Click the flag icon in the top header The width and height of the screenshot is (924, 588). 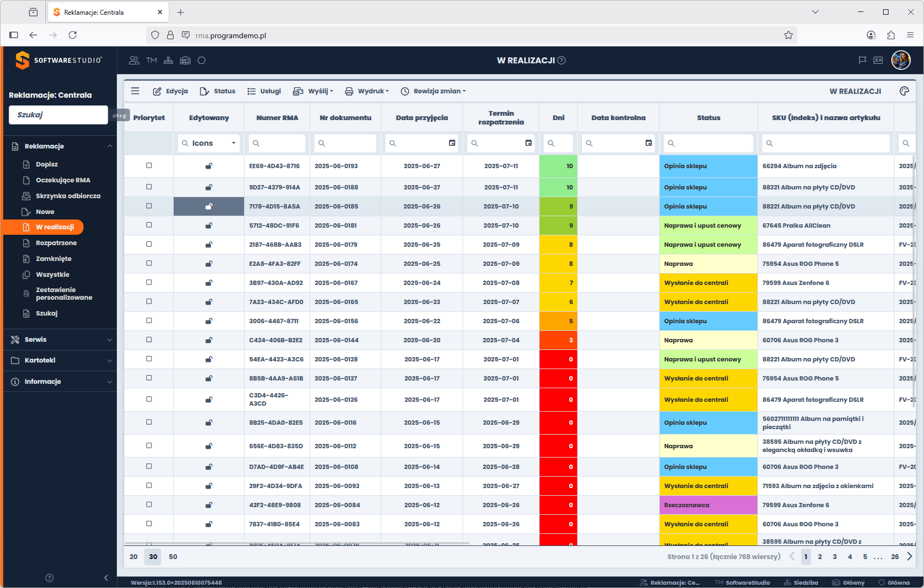pyautogui.click(x=863, y=61)
